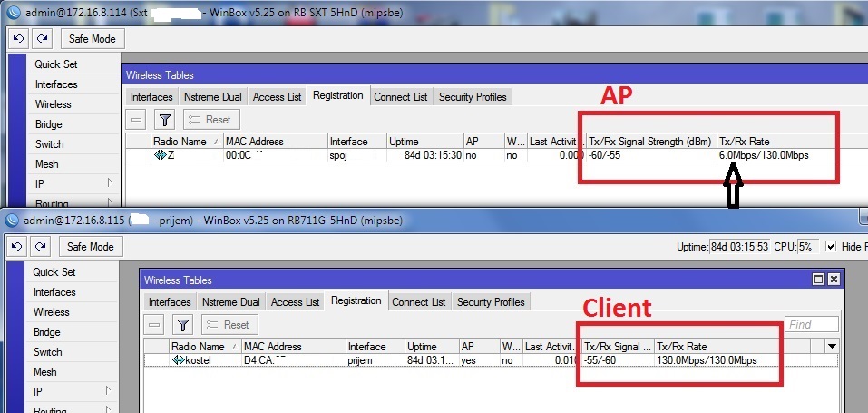This screenshot has width=868, height=413.
Task: Click the 'spoj' interface cell
Action: 338,156
